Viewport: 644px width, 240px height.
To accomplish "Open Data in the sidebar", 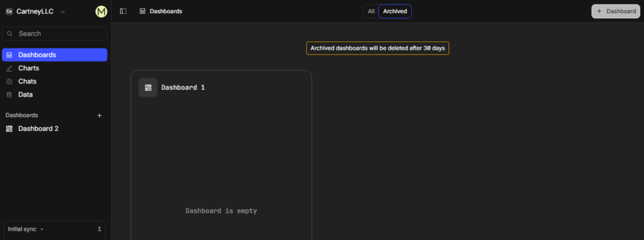I will click(x=55, y=94).
